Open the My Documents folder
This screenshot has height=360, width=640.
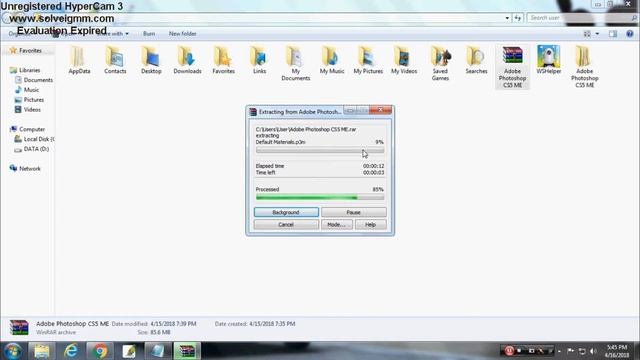click(296, 63)
